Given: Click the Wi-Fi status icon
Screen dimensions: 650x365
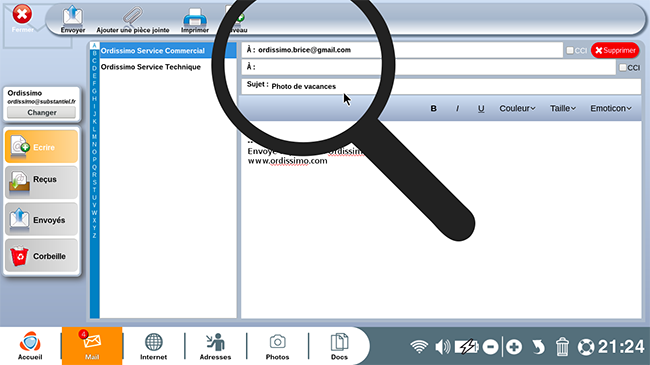Looking at the screenshot, I should tap(419, 347).
